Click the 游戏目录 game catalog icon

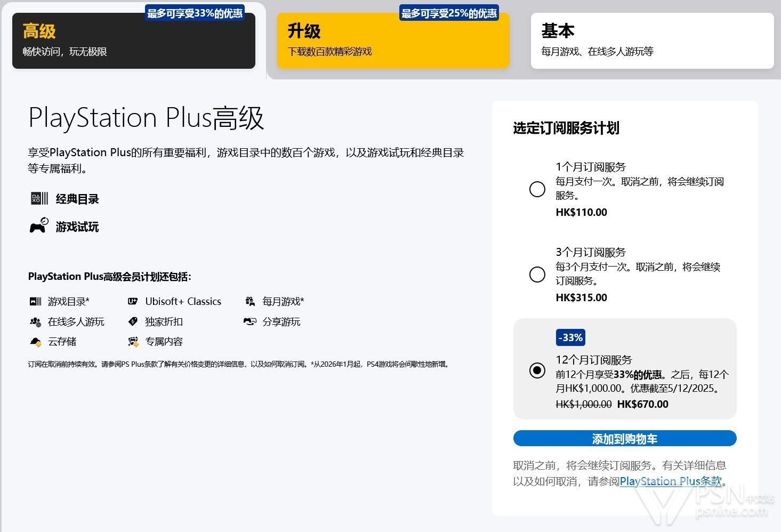35,302
